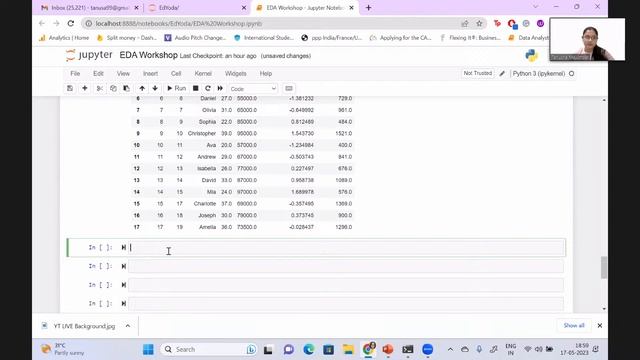Open File Explorer from taskbar
Viewport: 640px width, 360px height.
click(x=348, y=349)
